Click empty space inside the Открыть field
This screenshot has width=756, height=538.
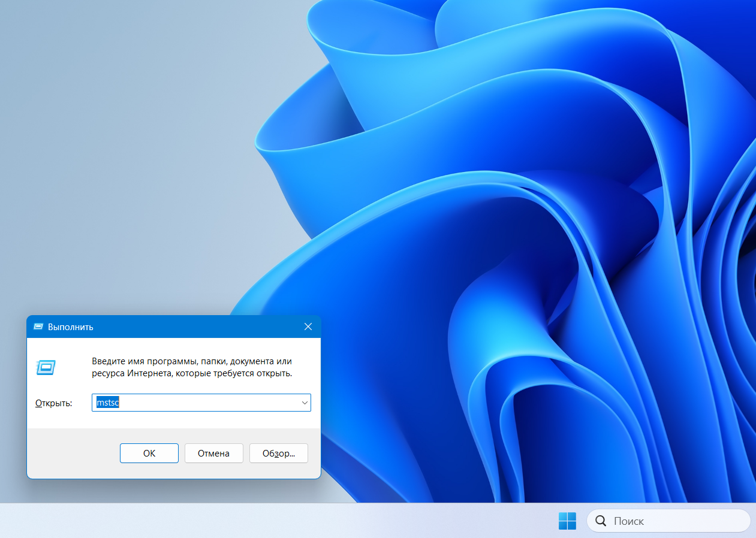click(210, 403)
